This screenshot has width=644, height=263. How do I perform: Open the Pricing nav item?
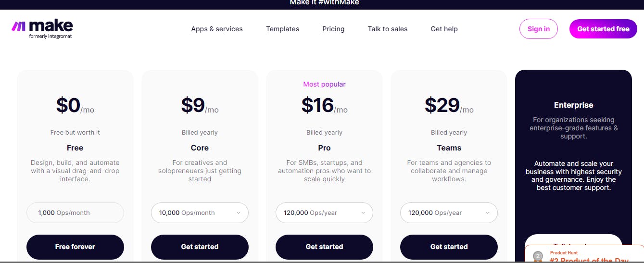coord(333,29)
